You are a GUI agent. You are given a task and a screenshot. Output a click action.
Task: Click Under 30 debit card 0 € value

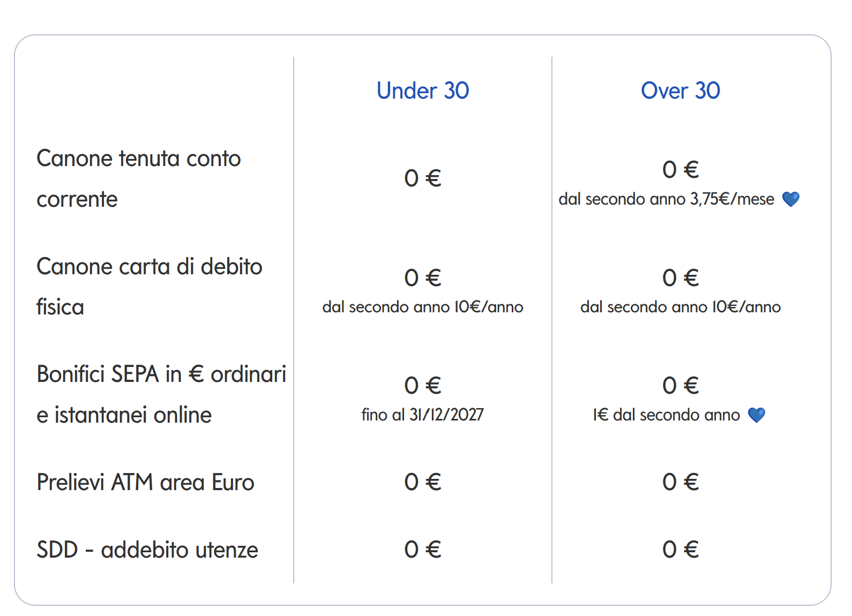pos(423,278)
